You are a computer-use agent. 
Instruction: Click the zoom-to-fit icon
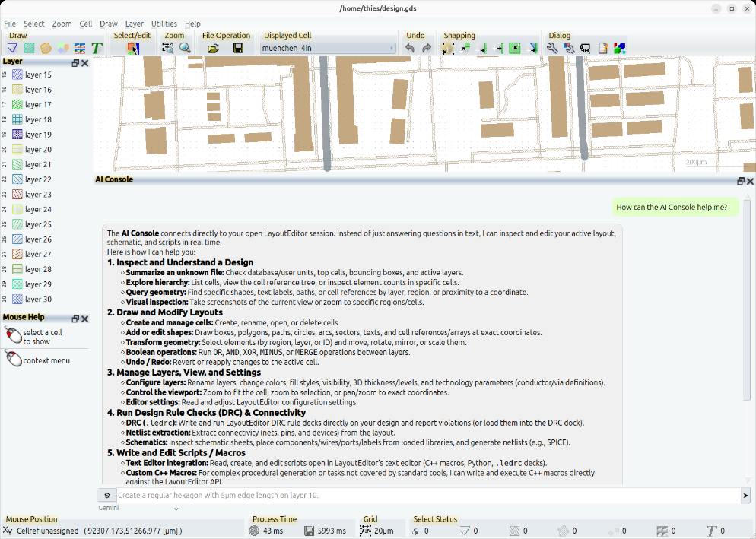(168, 48)
